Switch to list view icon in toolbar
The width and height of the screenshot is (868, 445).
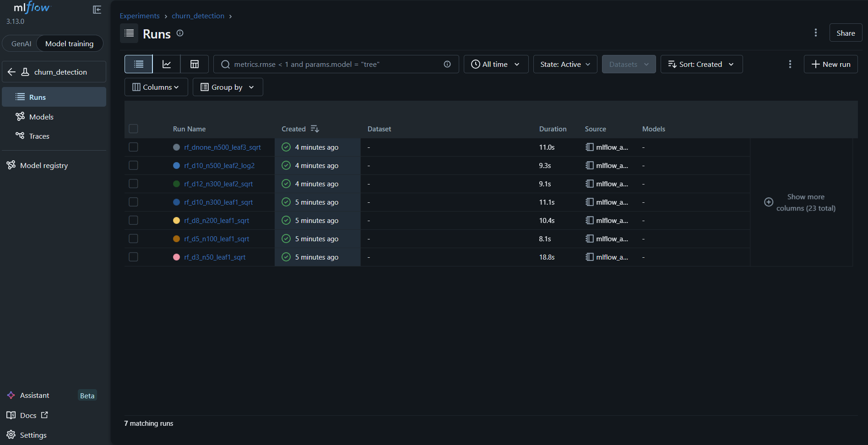point(139,64)
